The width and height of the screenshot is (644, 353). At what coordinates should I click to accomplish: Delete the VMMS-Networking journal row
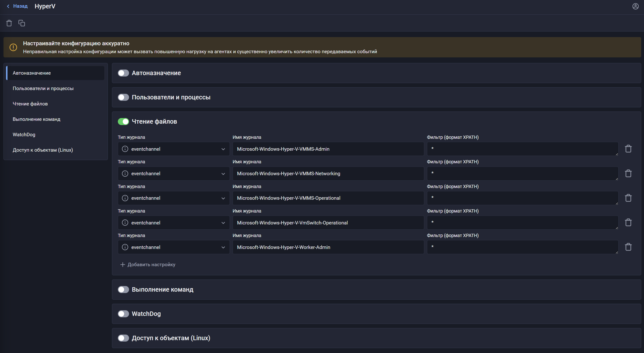coord(628,174)
